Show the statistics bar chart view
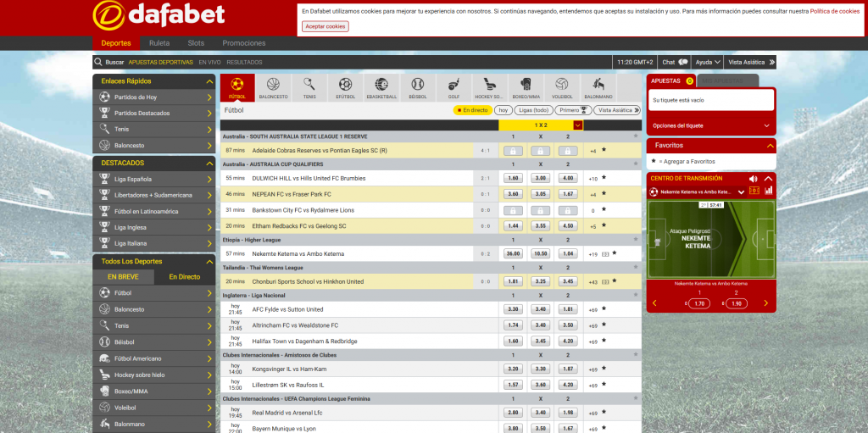Screen dimensions: 868x433 pyautogui.click(x=768, y=191)
